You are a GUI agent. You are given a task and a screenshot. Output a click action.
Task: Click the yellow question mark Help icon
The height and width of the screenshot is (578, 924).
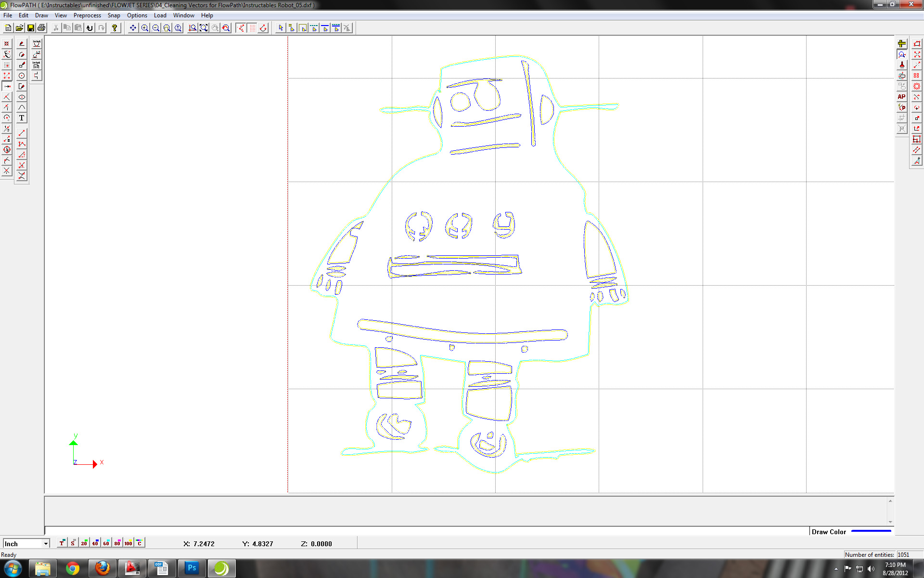coord(115,28)
